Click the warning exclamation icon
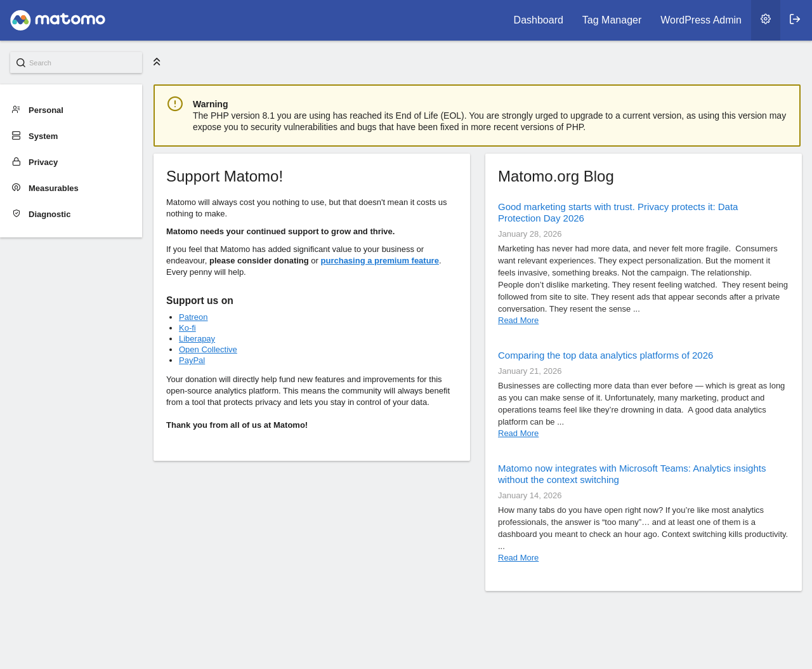Image resolution: width=812 pixels, height=669 pixels. (175, 103)
